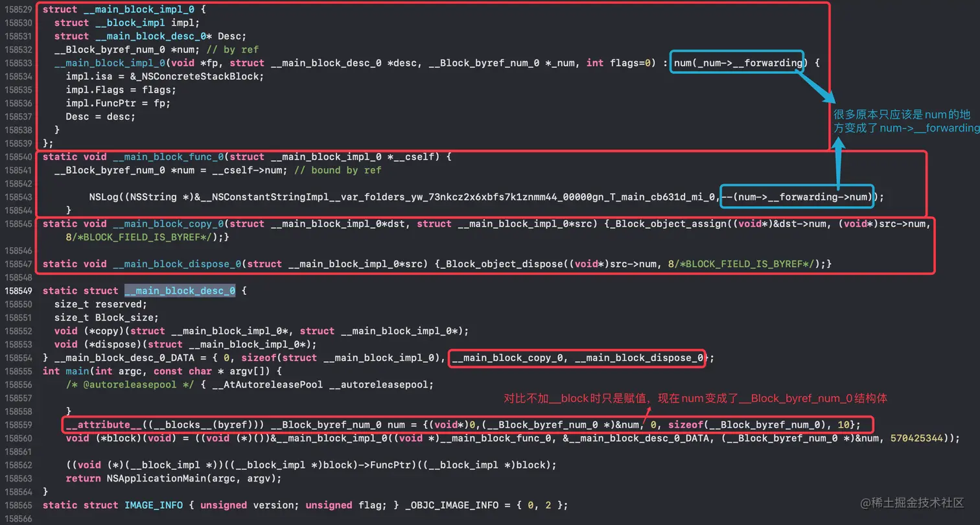Click the 'impl.FuncPtr = fp;' statement
980x525 pixels.
click(x=118, y=103)
